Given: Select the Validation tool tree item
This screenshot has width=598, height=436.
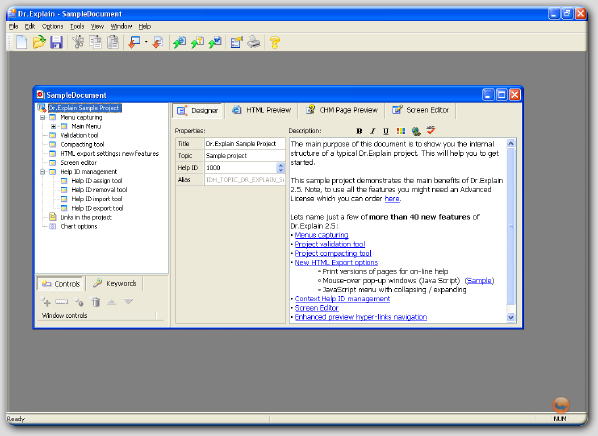Looking at the screenshot, I should [79, 135].
